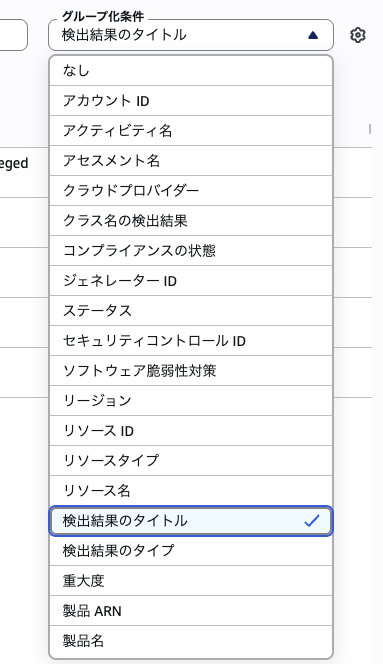This screenshot has height=664, width=383.
Task: Select コンプライアンスの状態 option
Action: (191, 251)
